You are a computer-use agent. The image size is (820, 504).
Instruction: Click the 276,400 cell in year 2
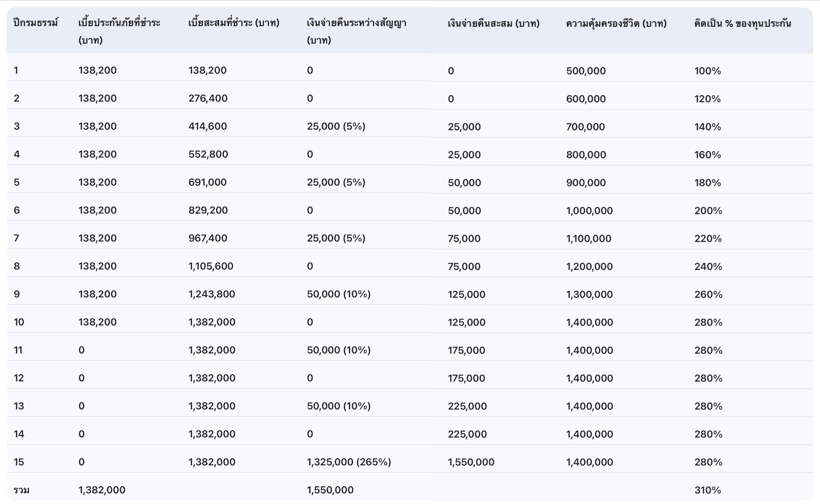point(208,98)
